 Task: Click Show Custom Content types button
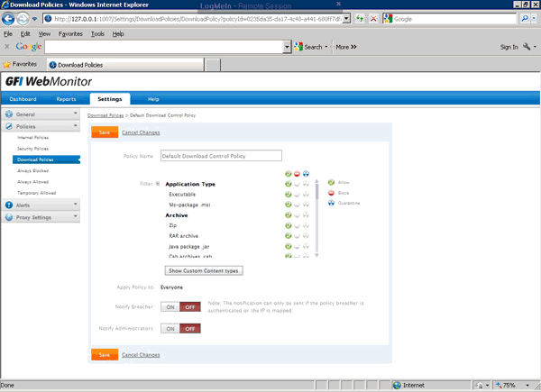tap(204, 270)
